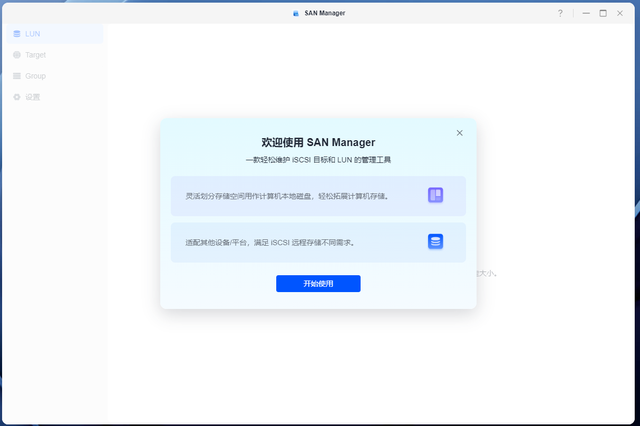Click the 开始使用 button
Image resolution: width=640 pixels, height=426 pixels.
tap(318, 284)
